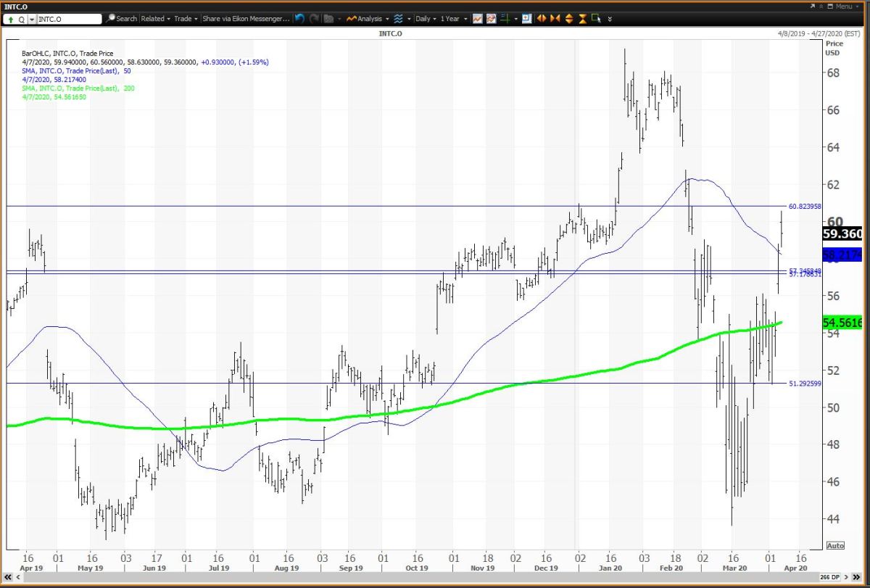Click the green SMA 200 legend label
This screenshot has height=588, width=870.
click(x=80, y=88)
